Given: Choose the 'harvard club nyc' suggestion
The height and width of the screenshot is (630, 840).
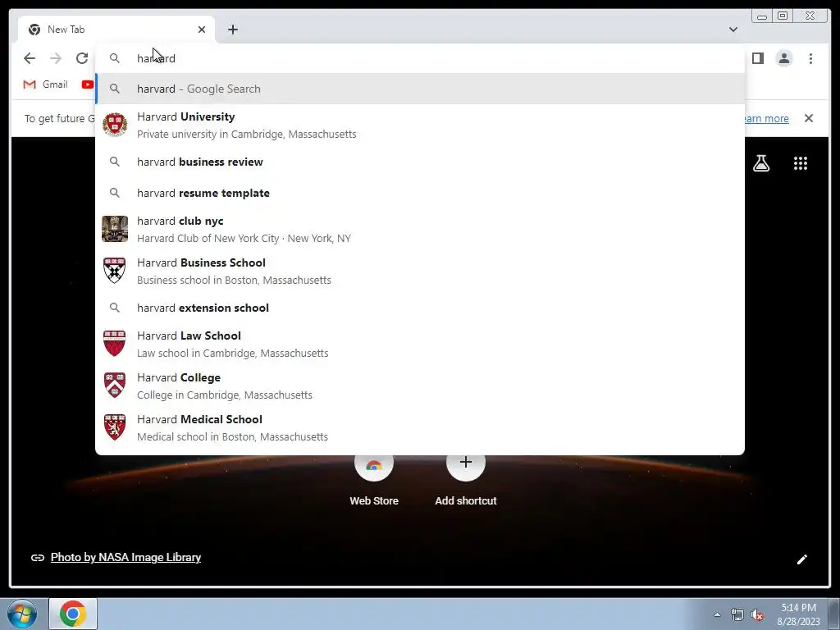Looking at the screenshot, I should [420, 230].
